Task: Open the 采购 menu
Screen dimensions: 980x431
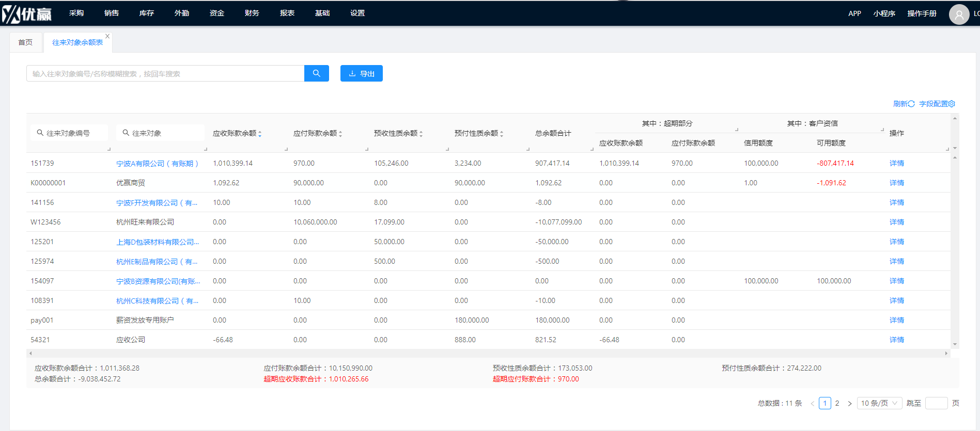Action: pos(76,13)
